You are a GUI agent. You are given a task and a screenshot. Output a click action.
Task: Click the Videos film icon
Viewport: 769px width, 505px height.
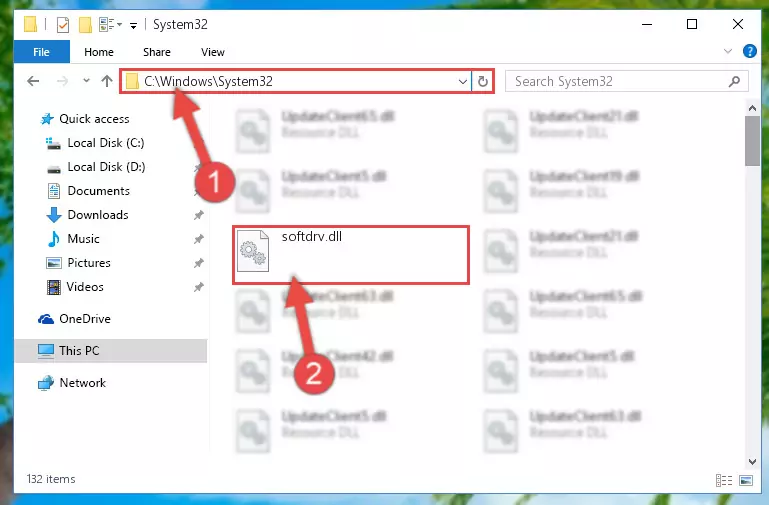(53, 287)
